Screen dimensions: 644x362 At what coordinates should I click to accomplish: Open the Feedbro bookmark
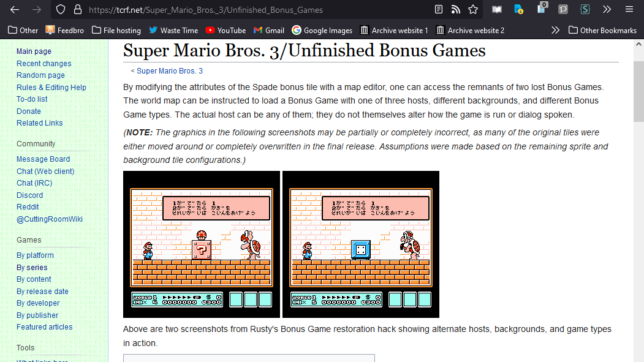click(x=64, y=30)
